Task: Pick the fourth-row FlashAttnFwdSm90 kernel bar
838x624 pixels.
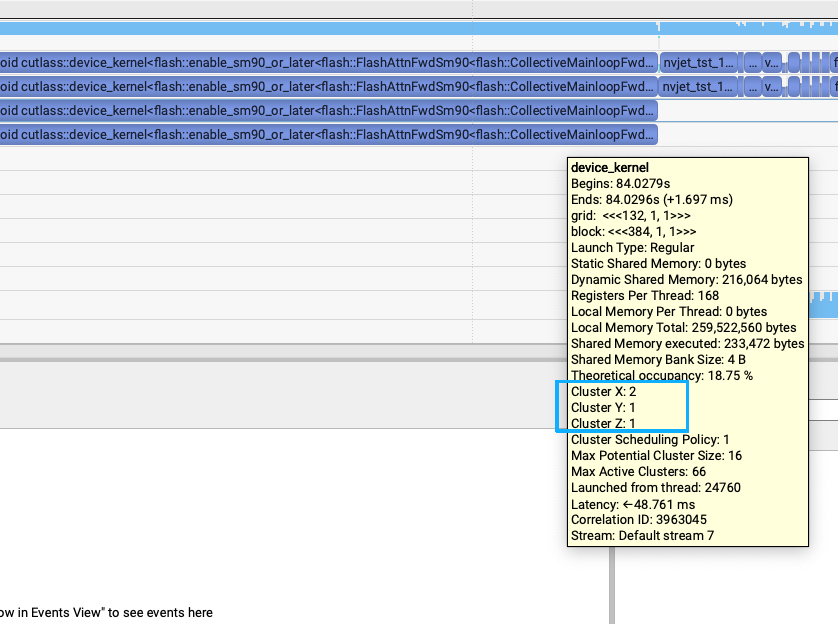Action: (328, 134)
